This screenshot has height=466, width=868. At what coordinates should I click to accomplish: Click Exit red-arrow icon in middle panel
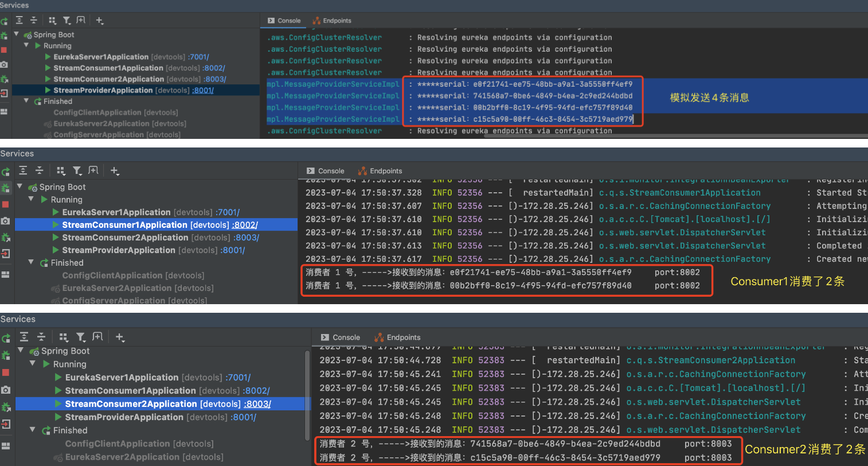pyautogui.click(x=5, y=253)
